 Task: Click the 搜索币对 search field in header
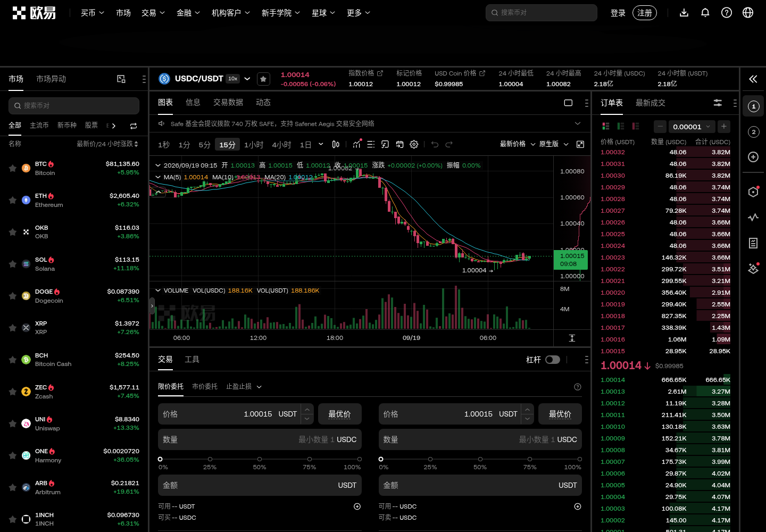click(542, 13)
